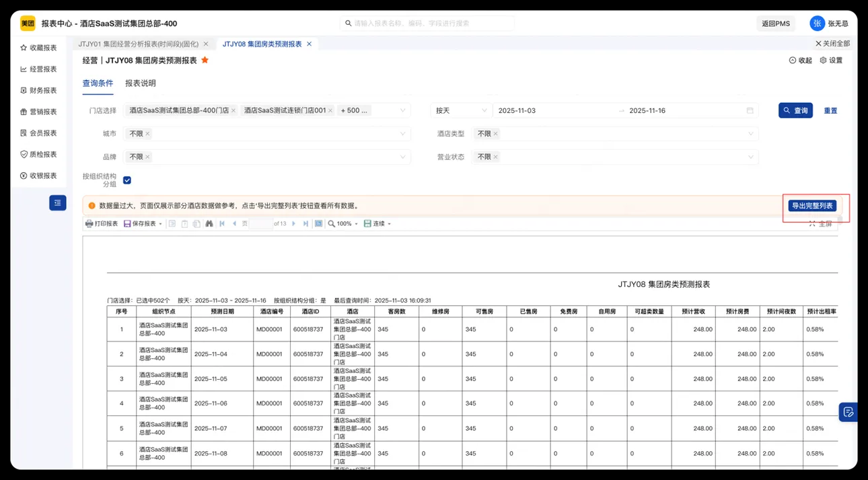The width and height of the screenshot is (868, 480).
Task: Open the 按天 date granularity dropdown
Action: pos(460,110)
